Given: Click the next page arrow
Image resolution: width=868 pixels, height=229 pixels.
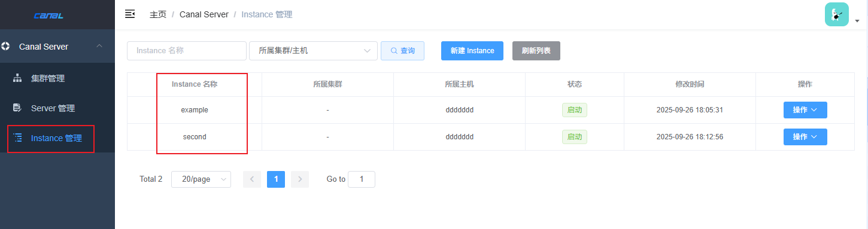Looking at the screenshot, I should pos(300,179).
